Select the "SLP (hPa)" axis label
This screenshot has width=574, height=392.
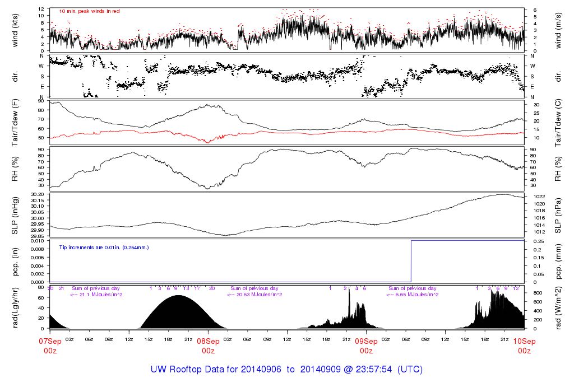coord(558,216)
